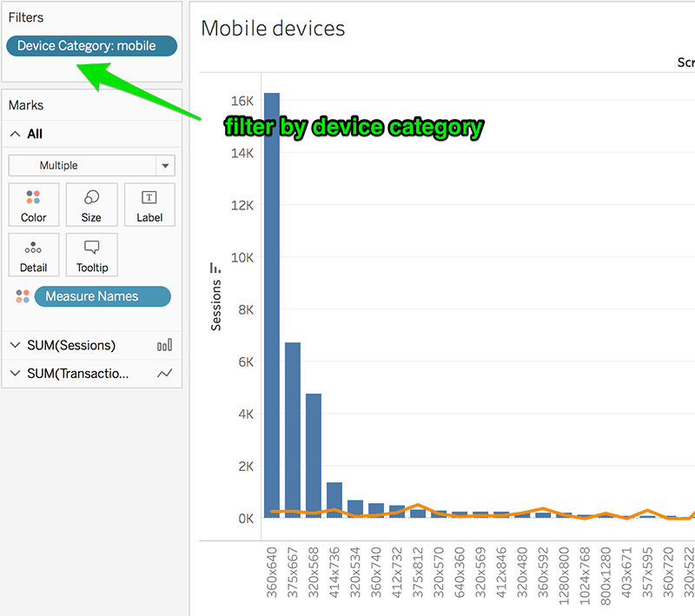Click the Mobile devices sheet title

coord(273,29)
